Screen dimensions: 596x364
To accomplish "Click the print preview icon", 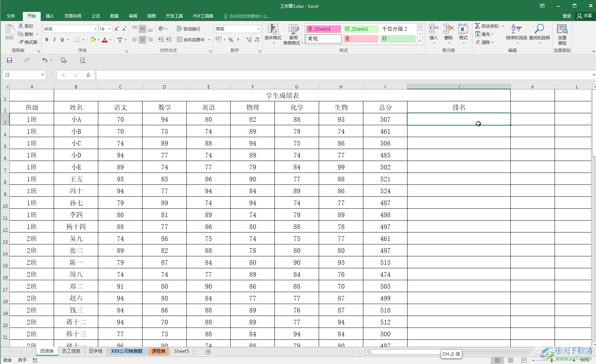I will [x=82, y=60].
